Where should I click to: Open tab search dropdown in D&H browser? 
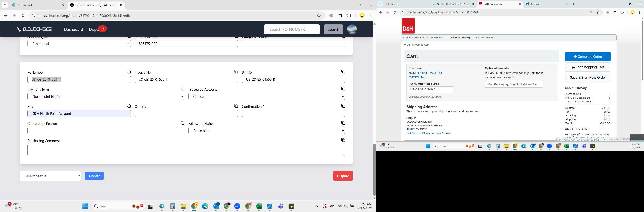380,4
